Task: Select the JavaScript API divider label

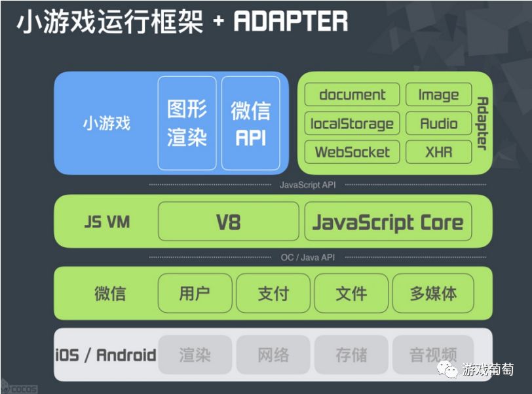Action: (x=307, y=185)
